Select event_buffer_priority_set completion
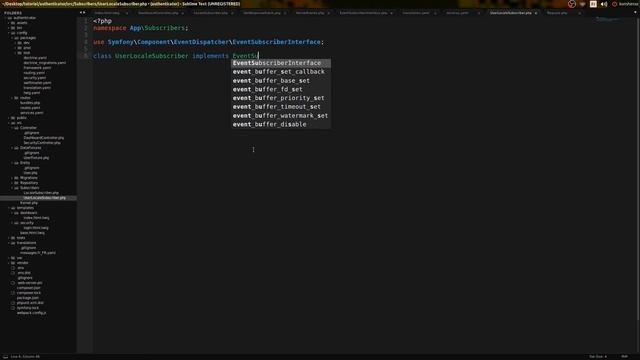The width and height of the screenshot is (640, 360). click(281, 98)
